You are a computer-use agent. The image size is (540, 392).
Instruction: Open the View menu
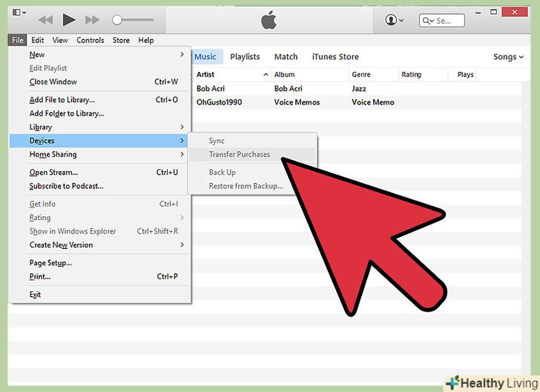(60, 40)
